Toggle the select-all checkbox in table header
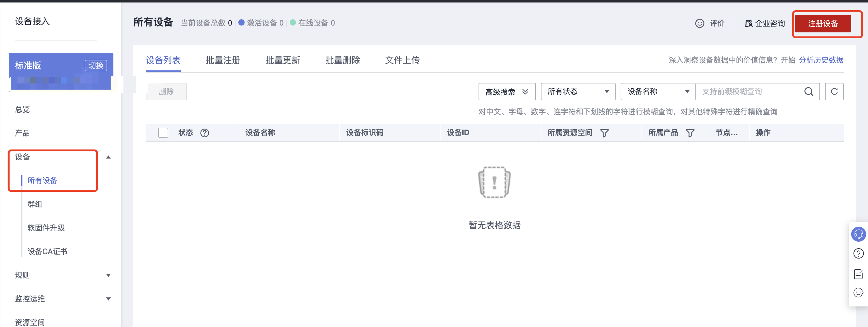Screen dimensions: 868x327 [163, 133]
